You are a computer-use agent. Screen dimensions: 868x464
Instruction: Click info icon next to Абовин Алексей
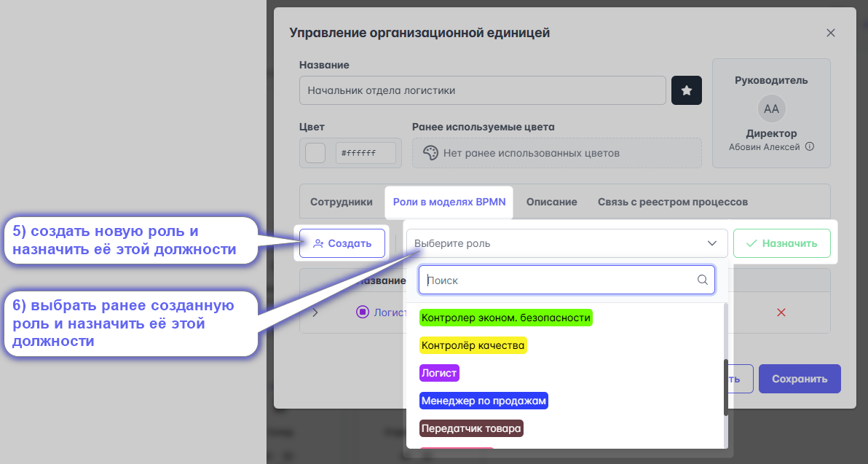coord(809,146)
